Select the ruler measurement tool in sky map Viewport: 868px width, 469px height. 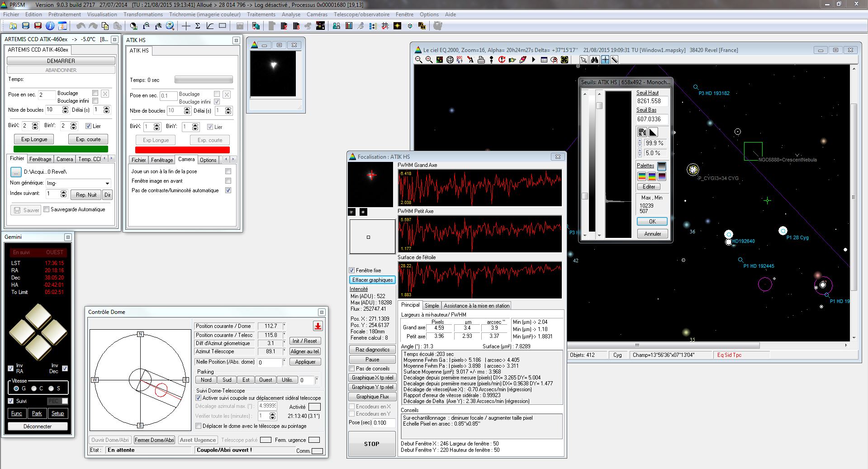(x=615, y=60)
